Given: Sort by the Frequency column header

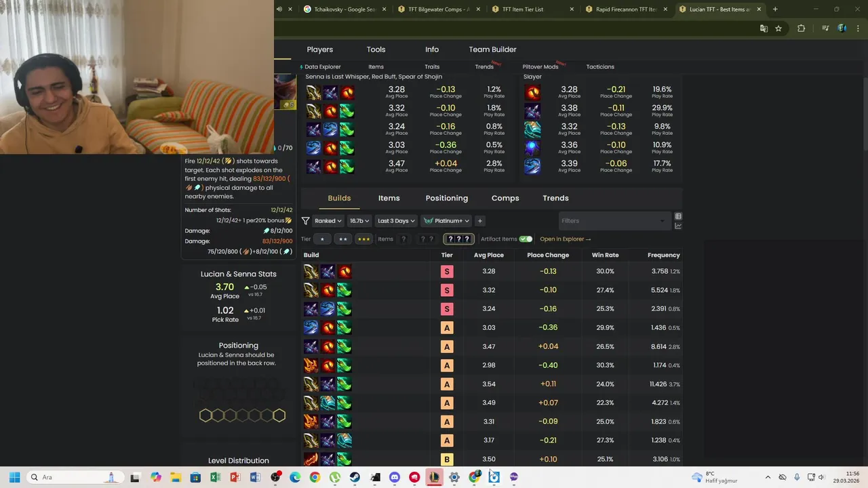Looking at the screenshot, I should coord(664,256).
